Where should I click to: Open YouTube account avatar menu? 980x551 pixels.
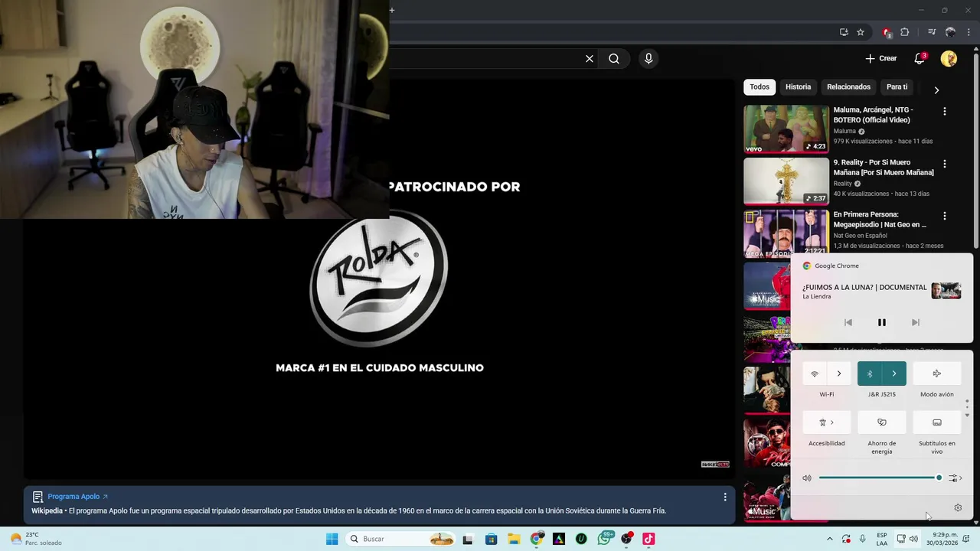click(x=949, y=58)
